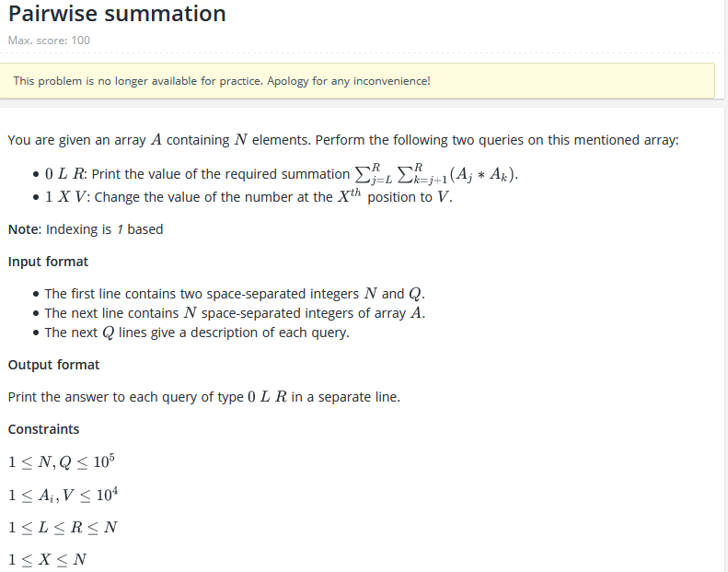Click the "Pairwise summation" title heading

(x=117, y=14)
